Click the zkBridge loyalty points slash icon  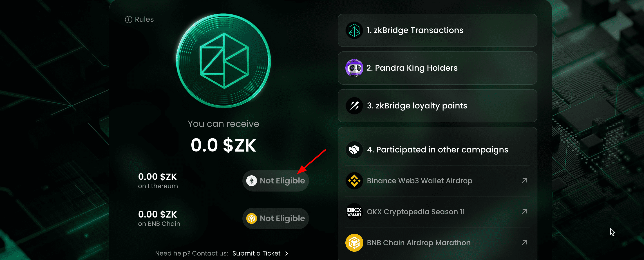point(354,106)
